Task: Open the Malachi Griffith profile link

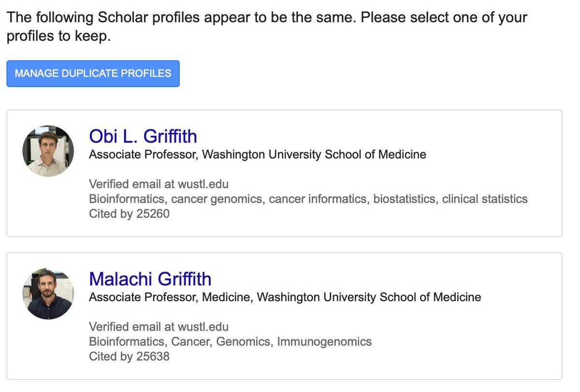Action: click(150, 279)
